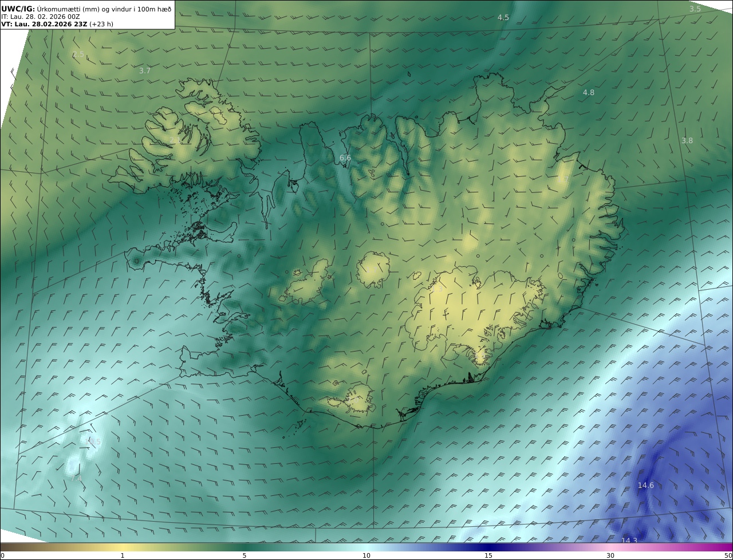Click the faint 1.3 value on the glacier
Viewport: 733px width, 560px height.
tap(437, 290)
